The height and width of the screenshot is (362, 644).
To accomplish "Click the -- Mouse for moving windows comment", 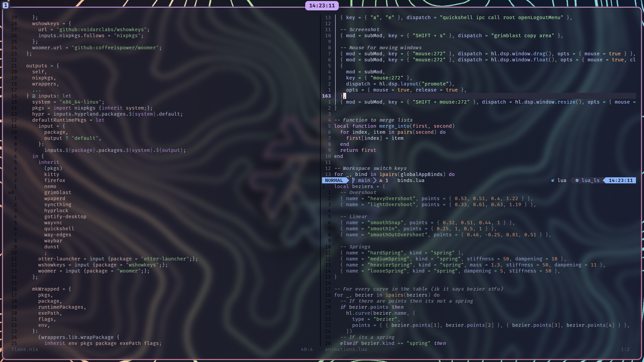I will 381,48.
